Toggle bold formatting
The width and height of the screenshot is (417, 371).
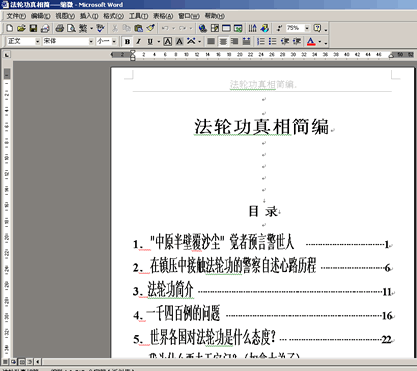click(x=127, y=42)
